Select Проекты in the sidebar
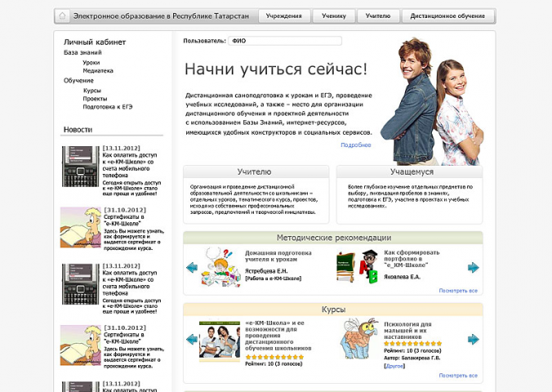The width and height of the screenshot is (552, 392). pyautogui.click(x=95, y=99)
